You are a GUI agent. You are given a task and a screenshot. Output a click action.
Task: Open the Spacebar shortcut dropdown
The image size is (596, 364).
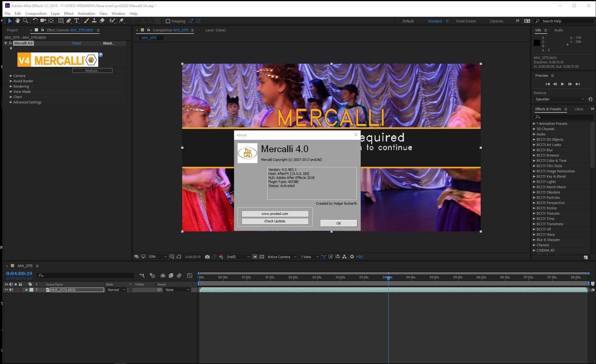pyautogui.click(x=559, y=99)
